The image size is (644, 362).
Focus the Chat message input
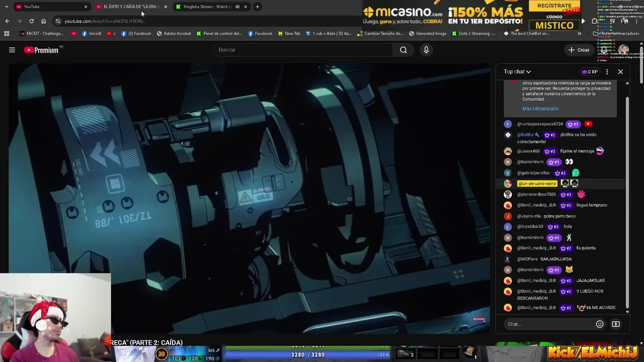[548, 324]
